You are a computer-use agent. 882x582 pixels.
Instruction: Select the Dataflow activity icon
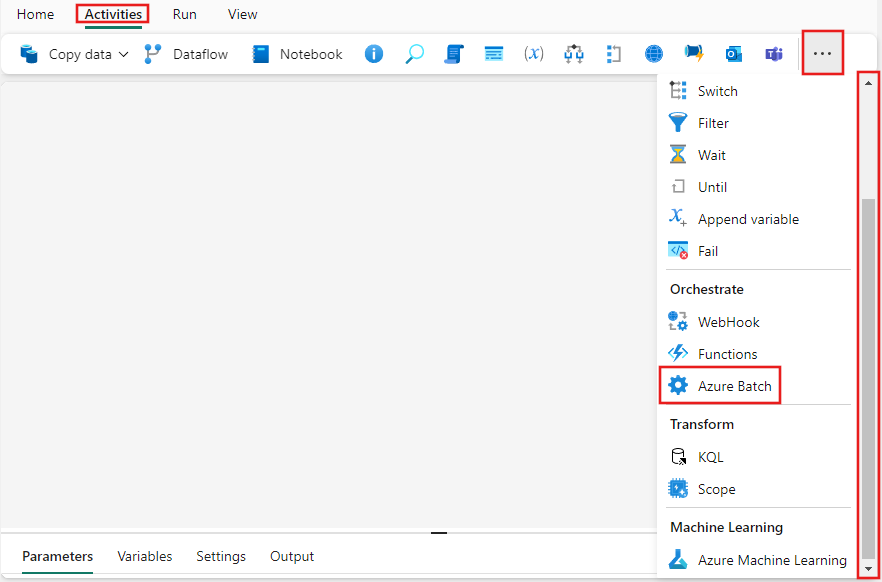pyautogui.click(x=152, y=54)
